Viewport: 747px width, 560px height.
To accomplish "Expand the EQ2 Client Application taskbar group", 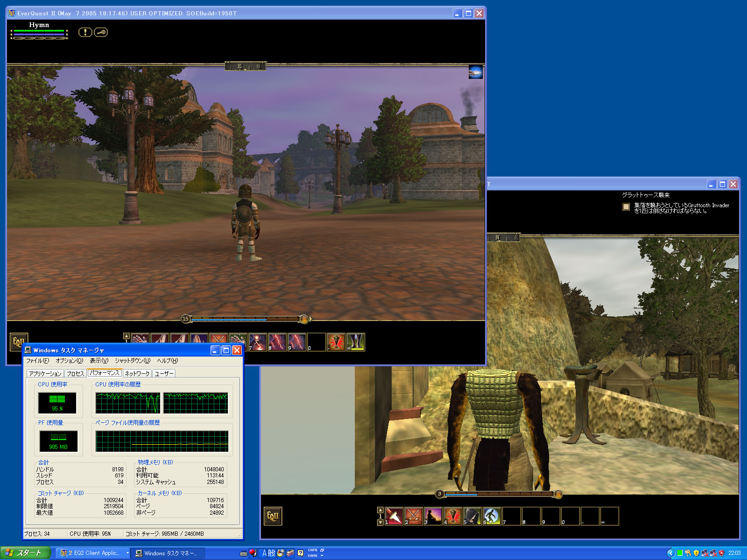I will click(127, 553).
